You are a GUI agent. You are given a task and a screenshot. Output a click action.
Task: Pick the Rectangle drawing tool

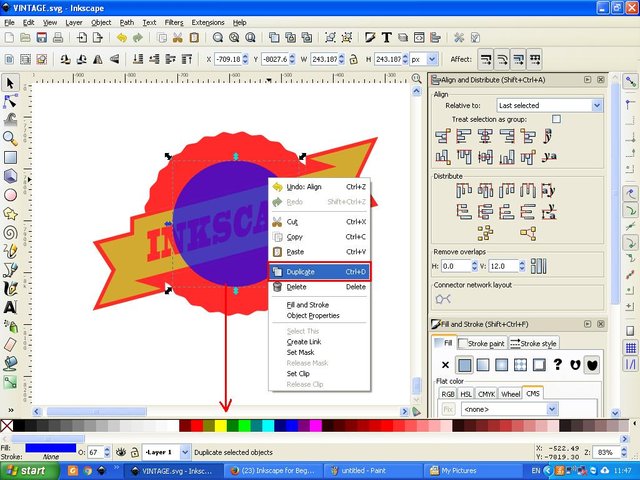coord(10,158)
